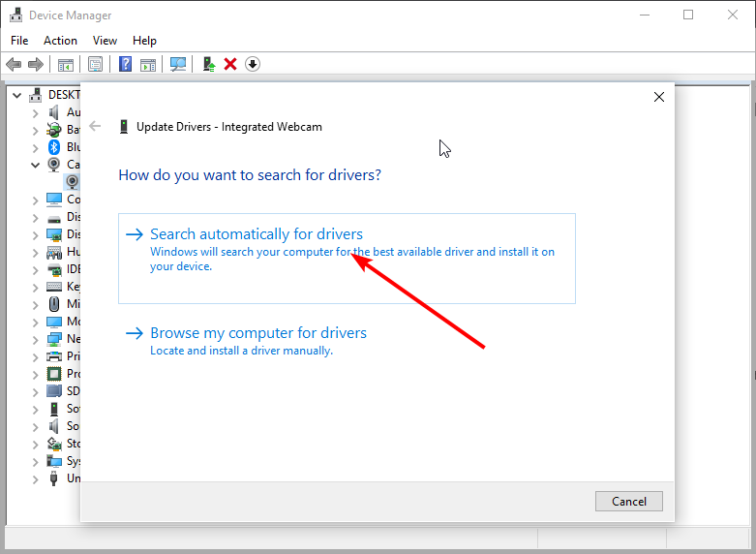Maximize the Device Manager window
The height and width of the screenshot is (554, 756).
point(688,15)
